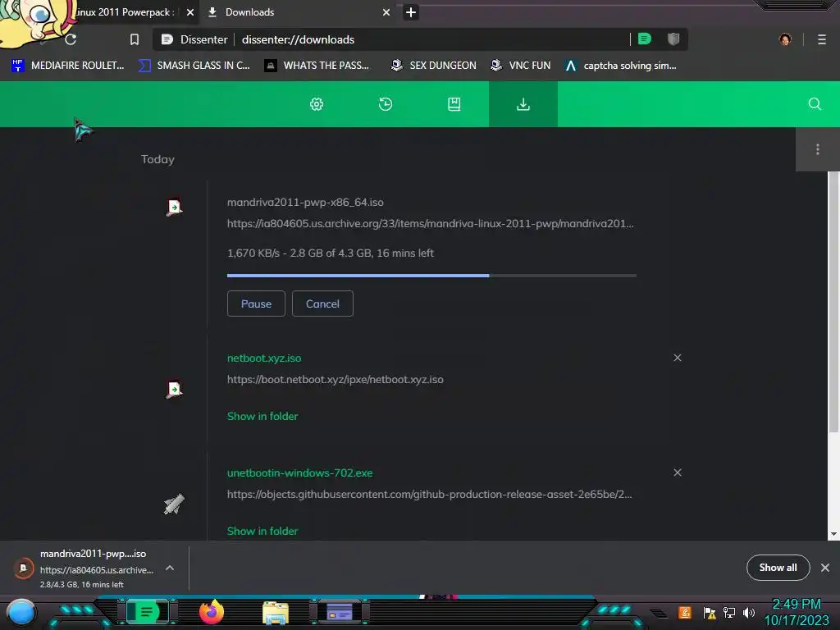Click the Today date heading
The image size is (840, 630).
click(157, 159)
